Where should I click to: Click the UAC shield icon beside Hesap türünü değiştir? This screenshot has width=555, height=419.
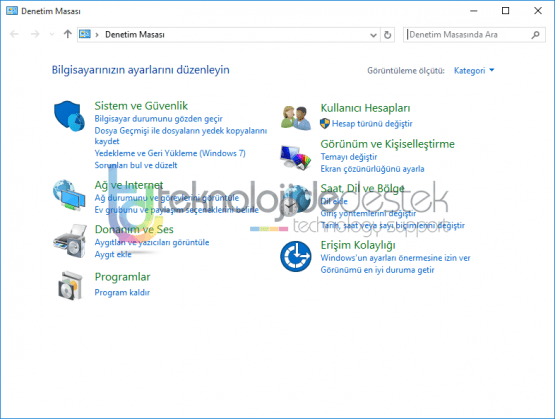click(325, 124)
